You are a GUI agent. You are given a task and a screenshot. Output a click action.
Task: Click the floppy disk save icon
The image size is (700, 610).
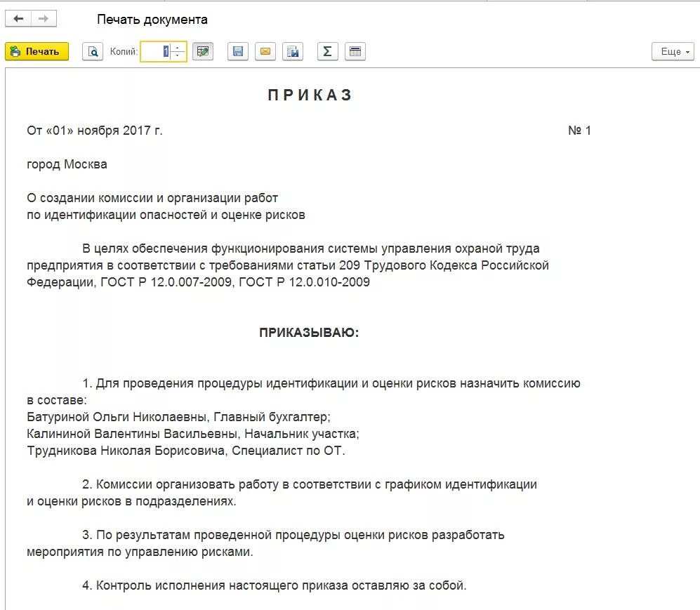pos(238,51)
